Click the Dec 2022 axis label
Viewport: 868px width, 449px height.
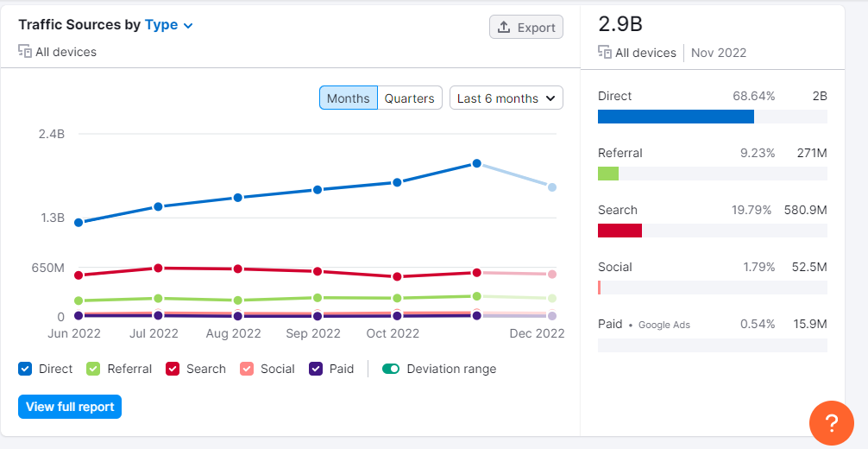tap(537, 333)
